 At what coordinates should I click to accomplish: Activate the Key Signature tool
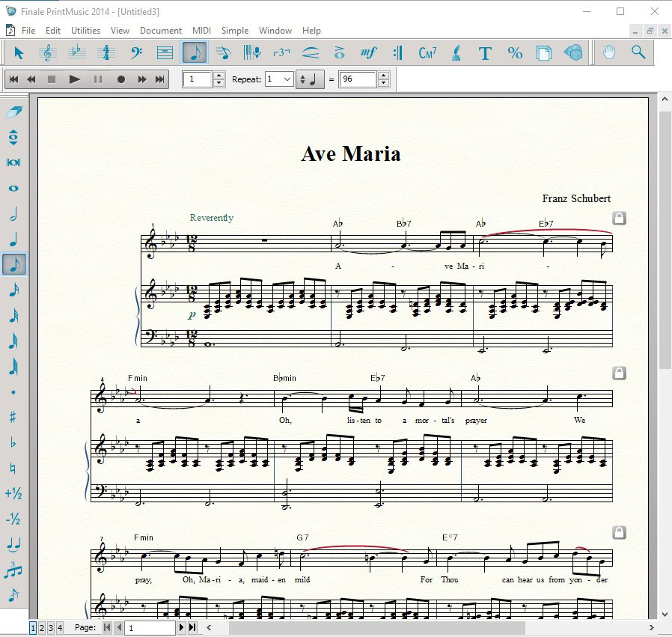pyautogui.click(x=77, y=52)
